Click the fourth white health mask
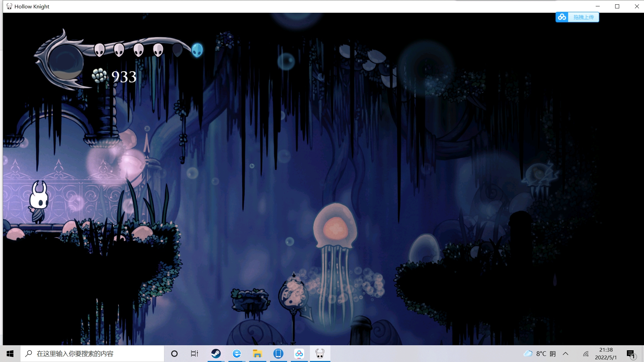644x362 pixels. (x=158, y=50)
